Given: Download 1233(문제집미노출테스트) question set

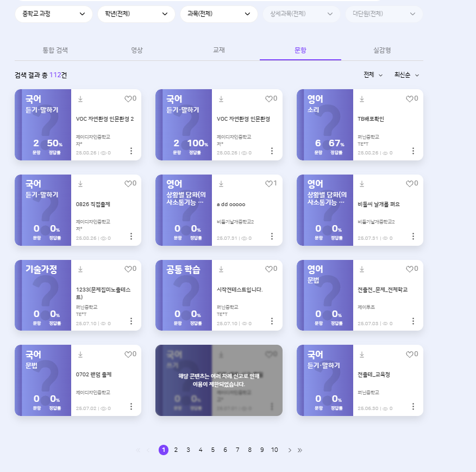Looking at the screenshot, I should tap(80, 269).
